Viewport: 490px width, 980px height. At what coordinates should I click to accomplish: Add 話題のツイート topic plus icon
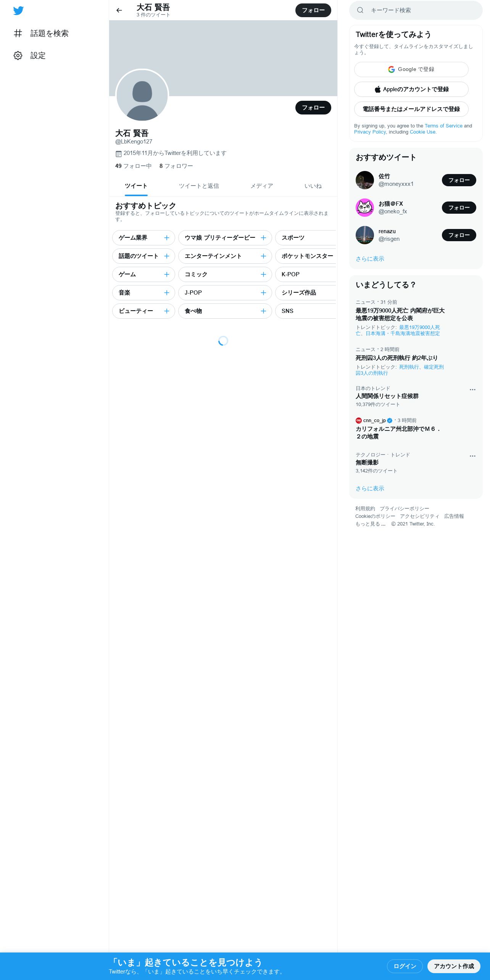(167, 256)
